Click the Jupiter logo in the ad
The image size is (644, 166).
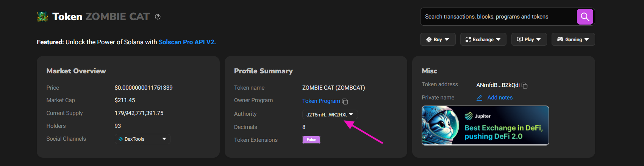coord(469,116)
